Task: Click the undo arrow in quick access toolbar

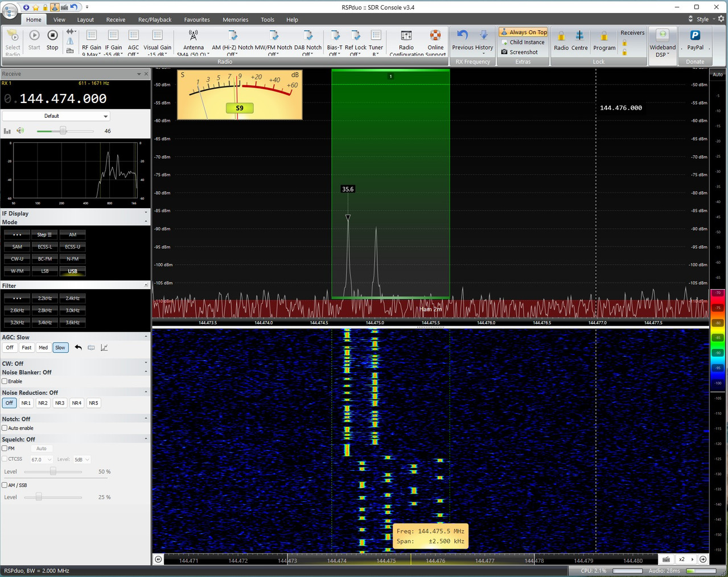Action: 73,7
